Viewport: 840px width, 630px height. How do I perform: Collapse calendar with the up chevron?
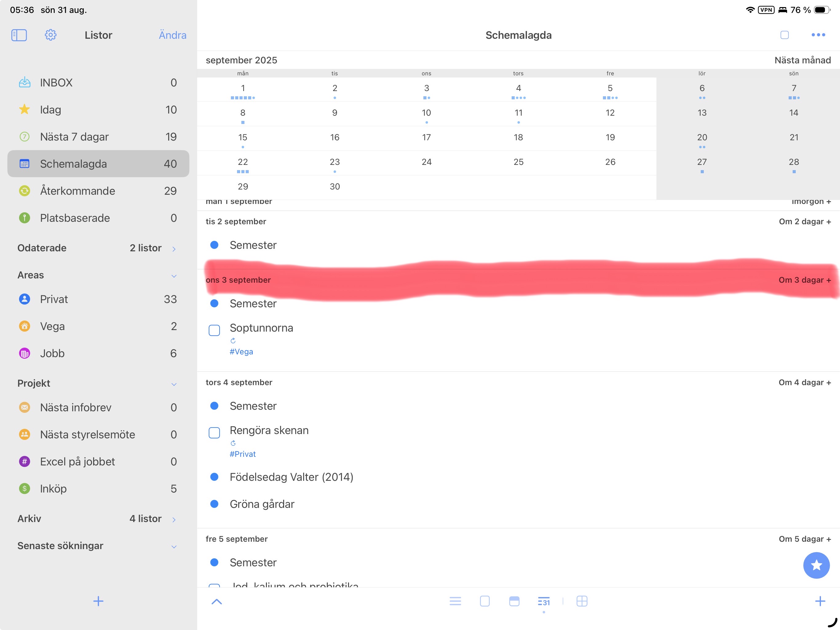(216, 601)
